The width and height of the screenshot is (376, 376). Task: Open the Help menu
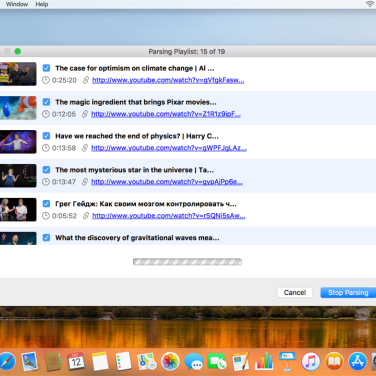click(x=42, y=4)
